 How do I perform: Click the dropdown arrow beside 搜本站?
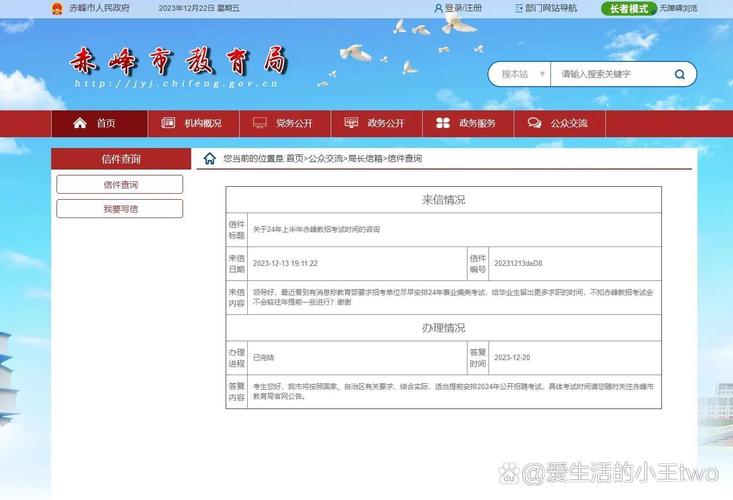coord(542,74)
